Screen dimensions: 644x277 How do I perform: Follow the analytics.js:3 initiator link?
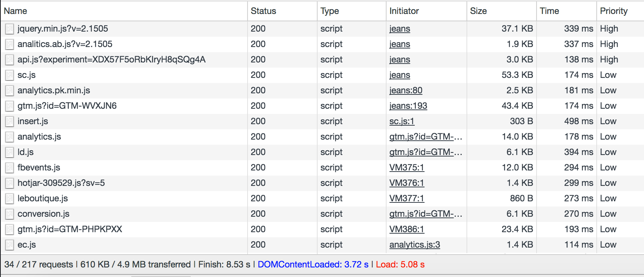click(x=415, y=245)
